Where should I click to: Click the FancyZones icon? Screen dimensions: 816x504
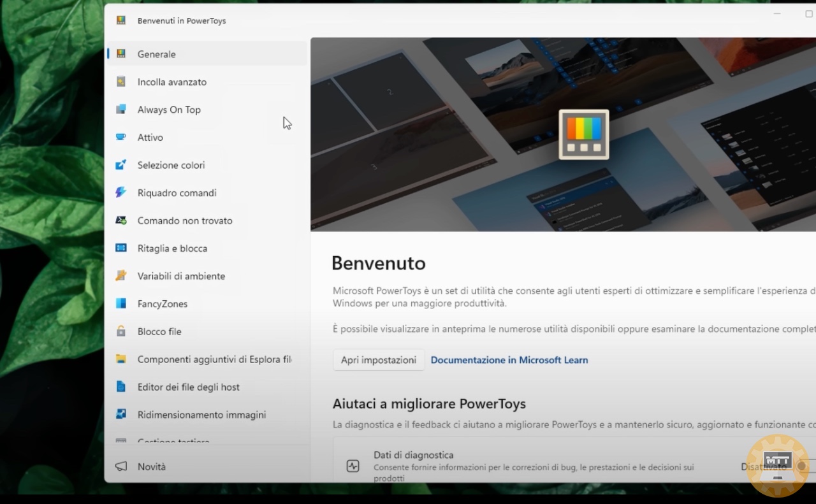pyautogui.click(x=121, y=303)
